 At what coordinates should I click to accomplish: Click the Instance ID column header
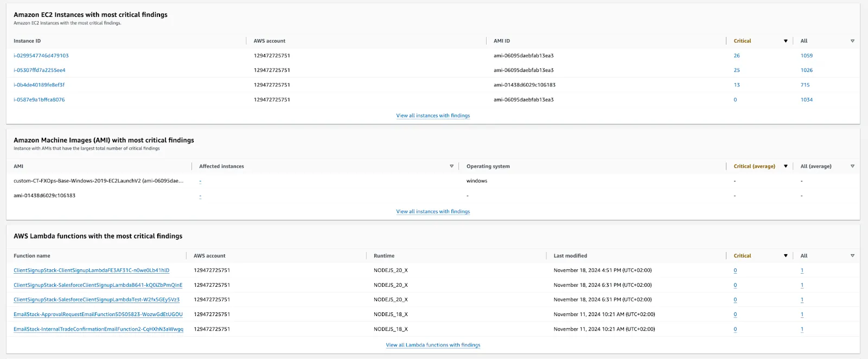tap(27, 41)
